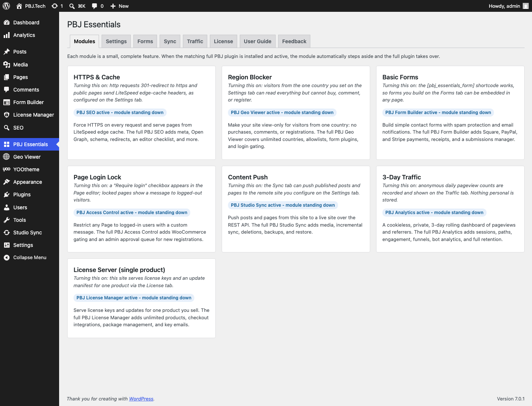Click the Users person icon

point(7,207)
